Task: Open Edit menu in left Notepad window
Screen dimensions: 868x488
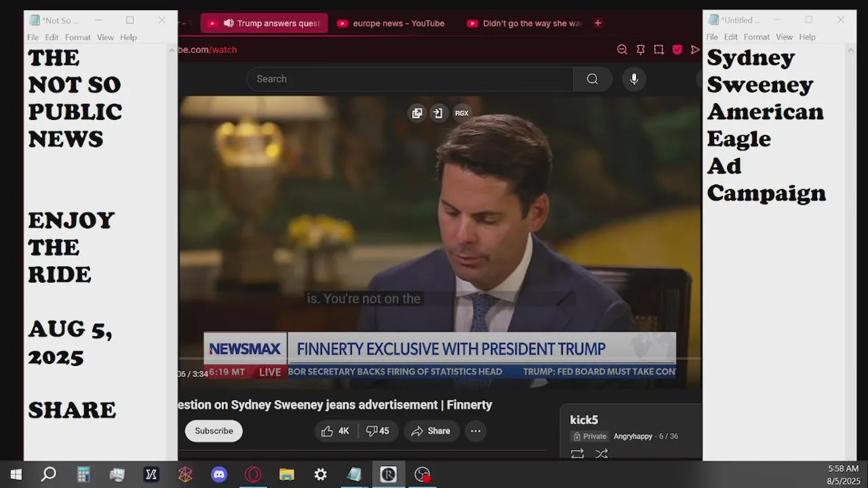Action: 52,37
